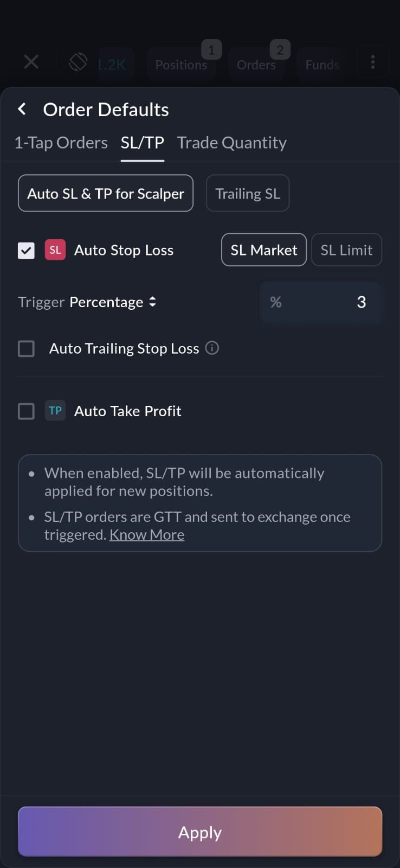400x868 pixels.
Task: Open the Trigger Percentage dropdown
Action: [113, 302]
